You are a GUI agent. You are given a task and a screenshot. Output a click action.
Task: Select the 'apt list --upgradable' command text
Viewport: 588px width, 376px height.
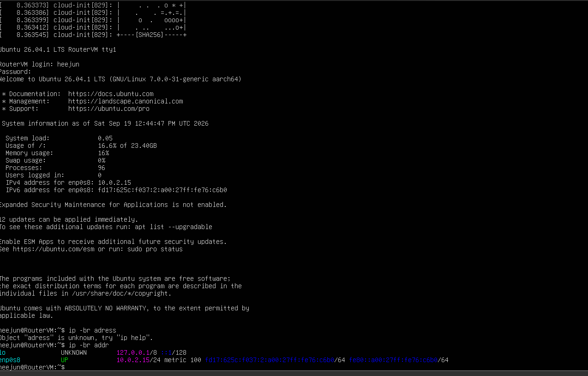[x=174, y=227]
